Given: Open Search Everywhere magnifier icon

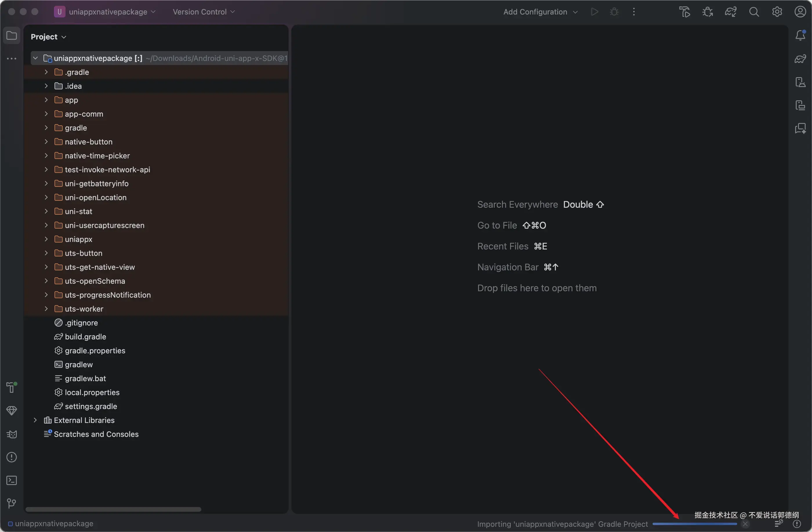Looking at the screenshot, I should click(x=754, y=12).
